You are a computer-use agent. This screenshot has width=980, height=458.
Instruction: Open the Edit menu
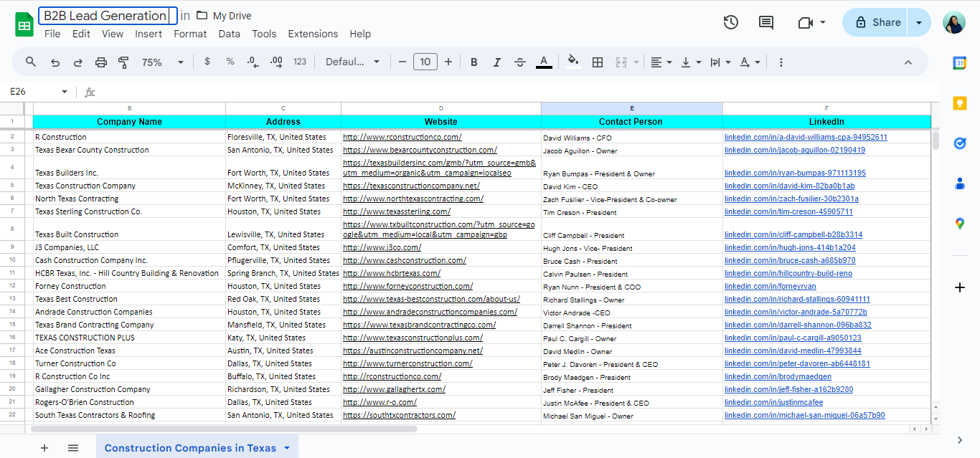[x=81, y=34]
